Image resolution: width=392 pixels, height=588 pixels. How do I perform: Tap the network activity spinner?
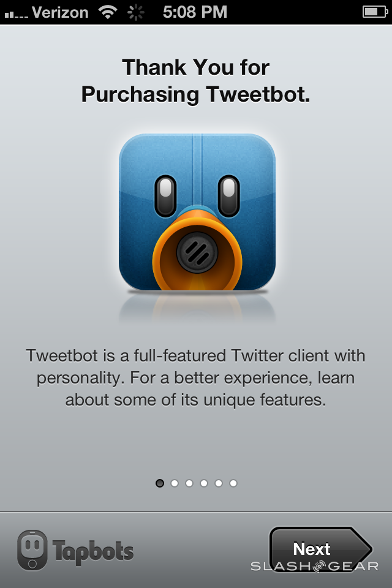point(135,12)
